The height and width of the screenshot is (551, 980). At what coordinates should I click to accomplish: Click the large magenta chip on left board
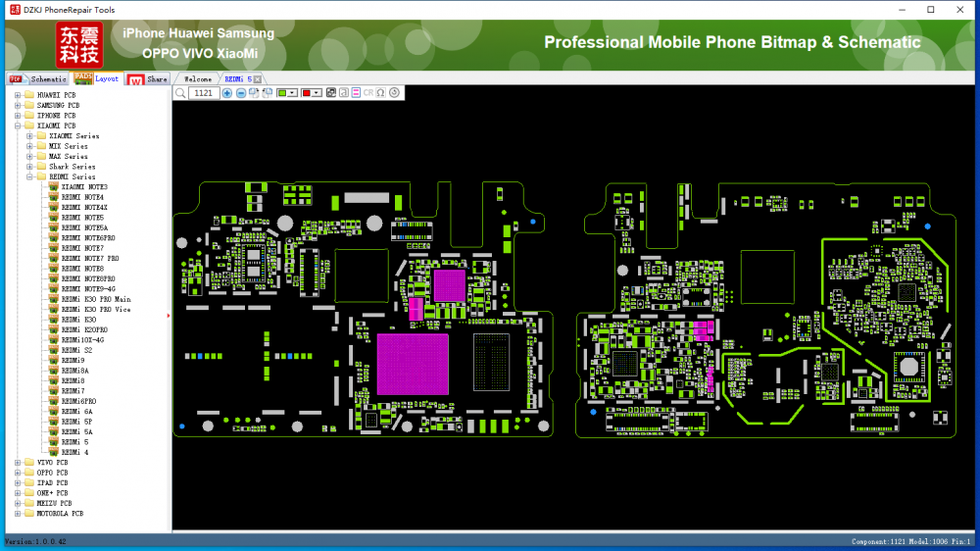(413, 365)
